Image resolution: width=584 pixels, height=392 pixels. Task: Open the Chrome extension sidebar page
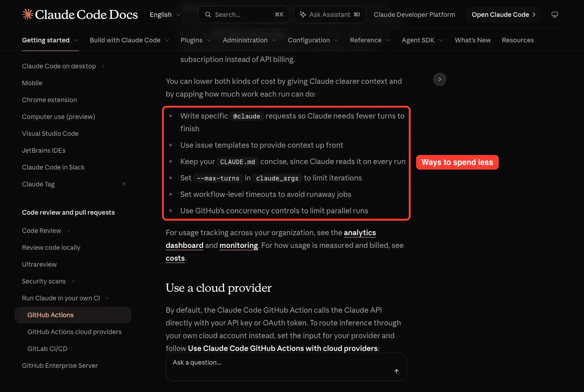[49, 100]
